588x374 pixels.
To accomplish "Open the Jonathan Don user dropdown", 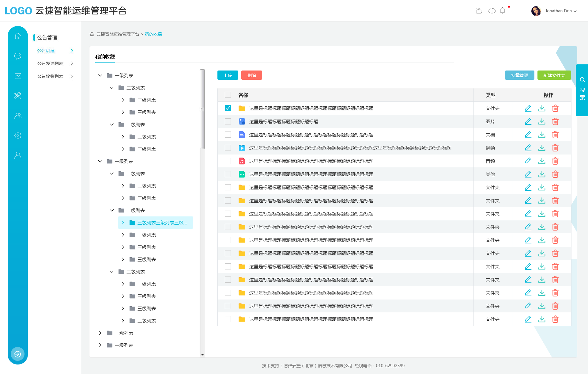I will pos(558,11).
